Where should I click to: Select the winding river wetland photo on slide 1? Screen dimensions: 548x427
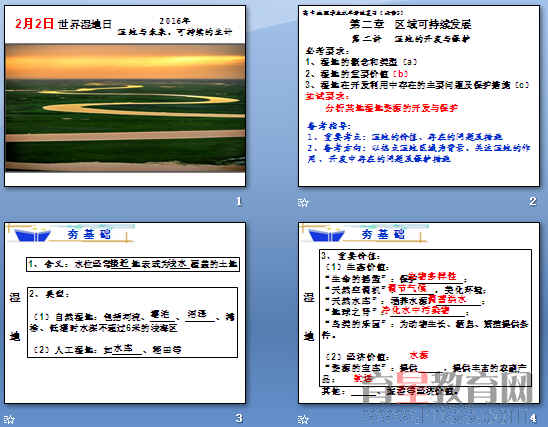coord(125,108)
